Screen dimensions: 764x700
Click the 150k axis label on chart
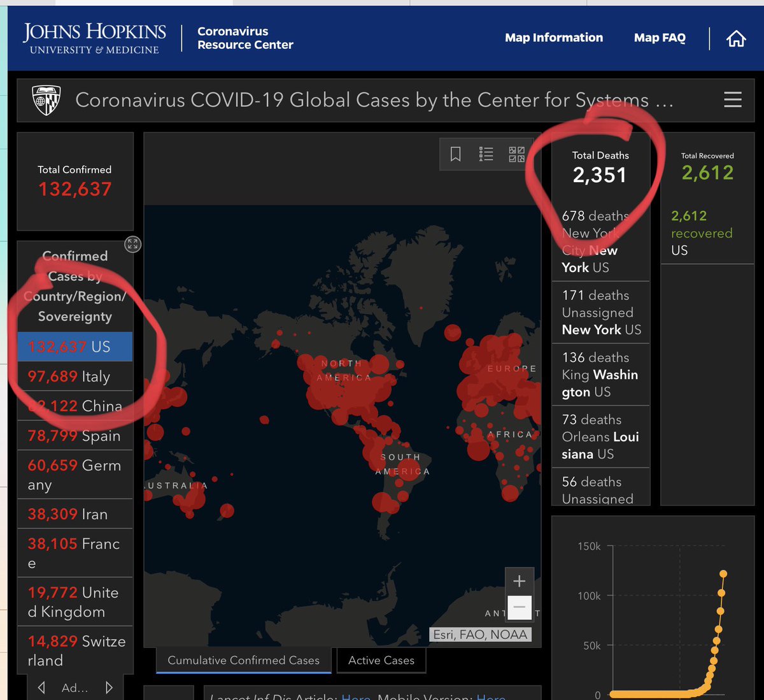pyautogui.click(x=589, y=546)
